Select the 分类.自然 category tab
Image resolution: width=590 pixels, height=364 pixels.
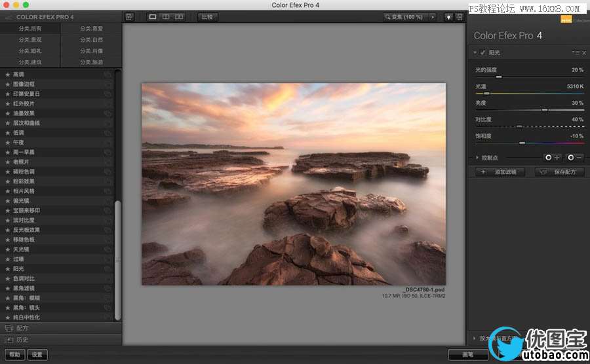point(91,40)
